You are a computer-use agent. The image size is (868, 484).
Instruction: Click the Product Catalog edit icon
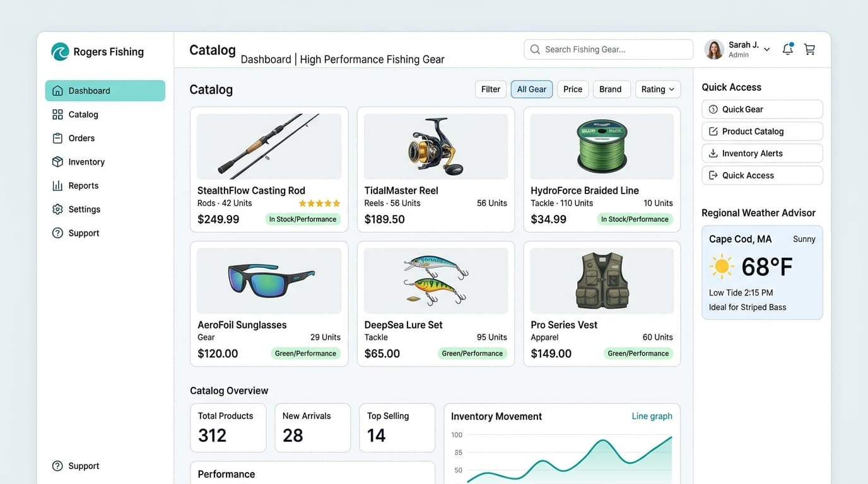(713, 131)
